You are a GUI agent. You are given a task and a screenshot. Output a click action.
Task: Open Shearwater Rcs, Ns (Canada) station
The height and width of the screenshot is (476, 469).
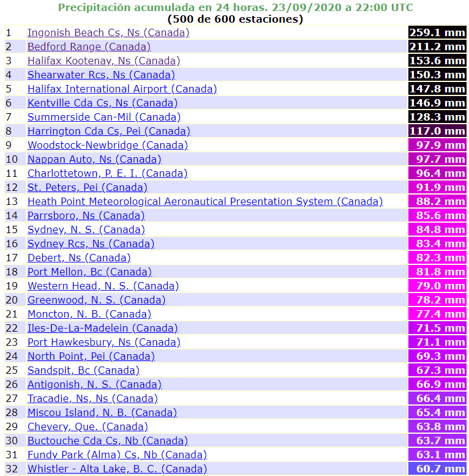point(101,75)
